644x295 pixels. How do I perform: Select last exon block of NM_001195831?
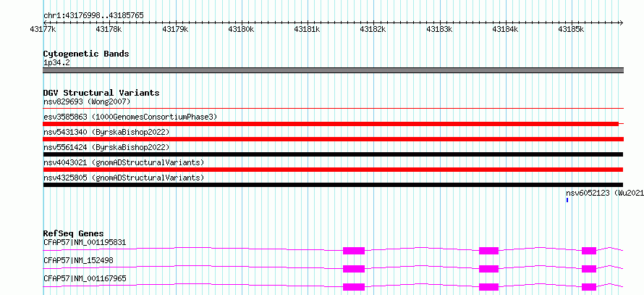point(589,251)
